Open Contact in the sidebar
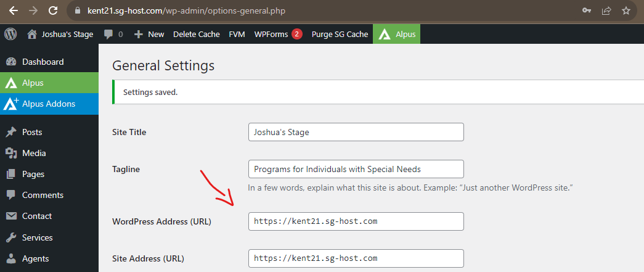Screen dimensions: 644x272 (x=37, y=216)
